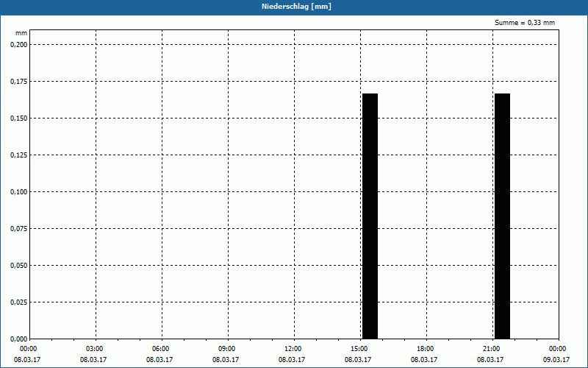Click the precipitation bar at 21:00

tap(502, 216)
